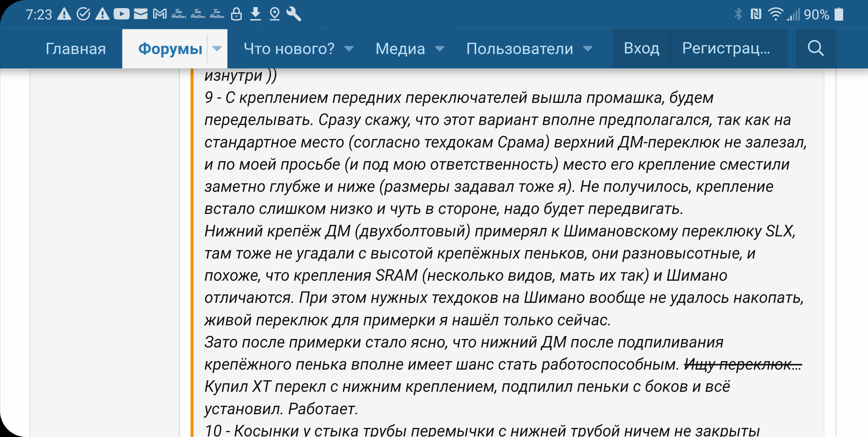
Task: Open the search magnifier icon
Action: 815,49
